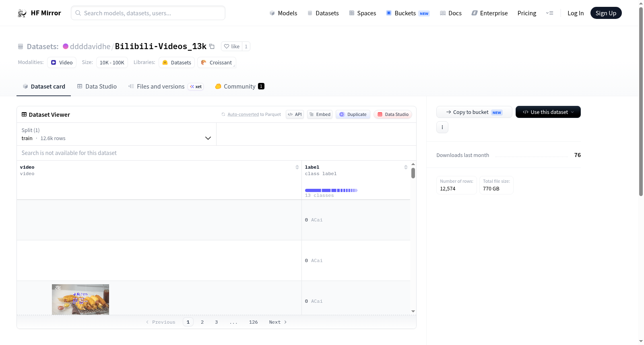Open Use this dataset dropdown
The width and height of the screenshot is (644, 345).
pos(548,112)
